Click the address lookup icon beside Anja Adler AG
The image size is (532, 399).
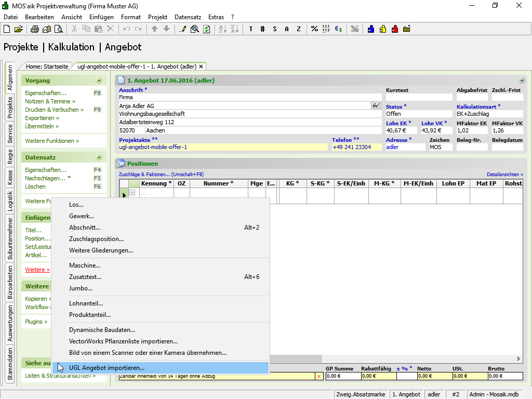coord(376,105)
